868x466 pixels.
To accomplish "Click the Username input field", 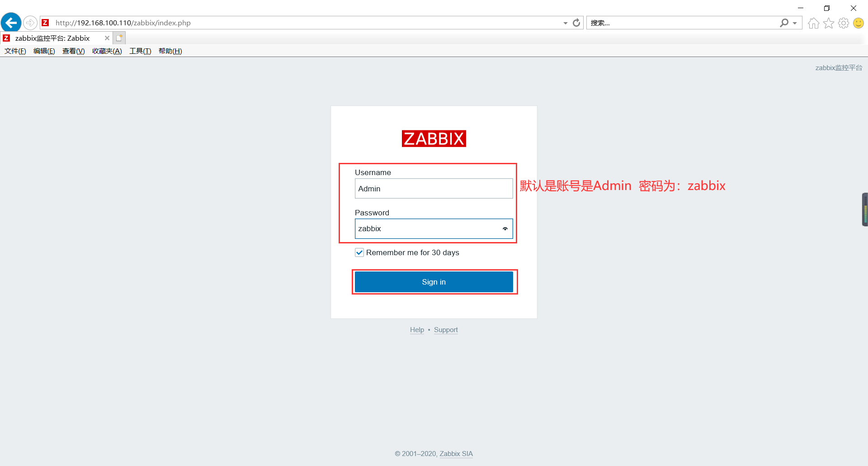I will point(434,189).
